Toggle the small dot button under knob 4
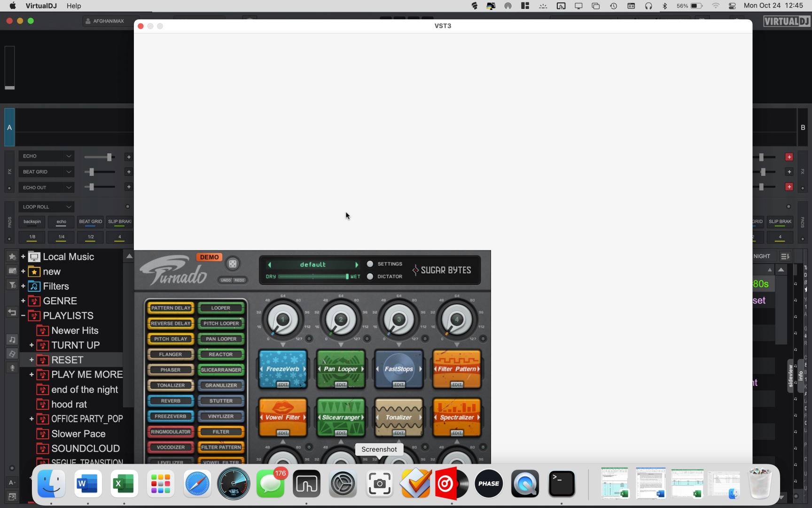Image resolution: width=812 pixels, height=508 pixels. (x=483, y=339)
